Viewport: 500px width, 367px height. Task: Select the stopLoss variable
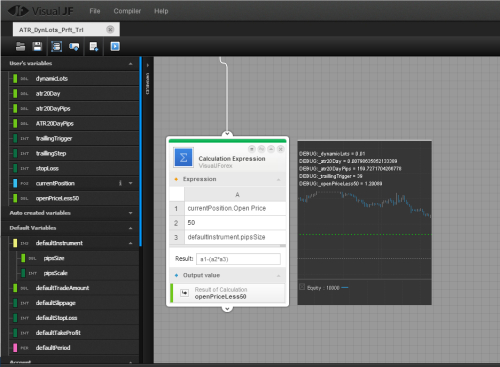click(73, 168)
